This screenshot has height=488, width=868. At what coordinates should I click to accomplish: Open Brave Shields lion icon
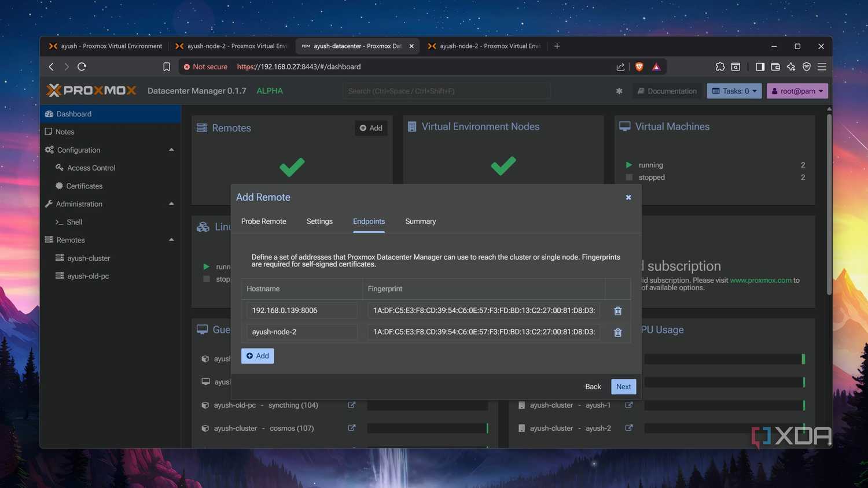tap(639, 67)
